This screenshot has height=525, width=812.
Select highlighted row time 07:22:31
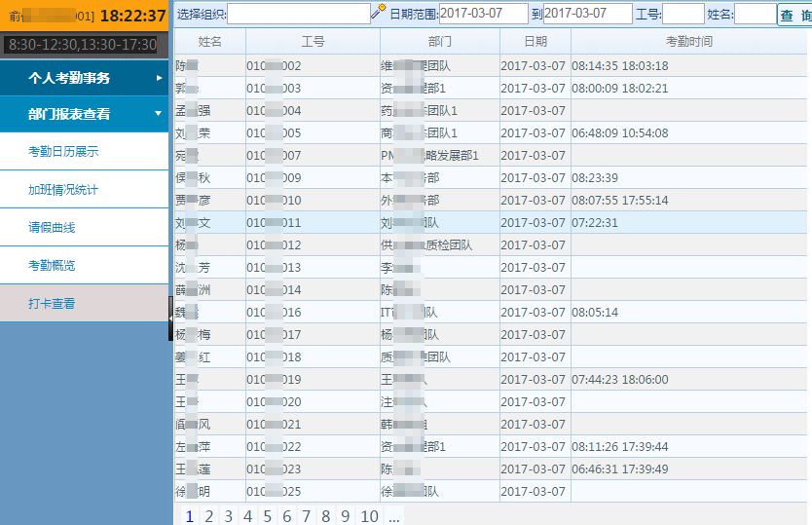[595, 223]
